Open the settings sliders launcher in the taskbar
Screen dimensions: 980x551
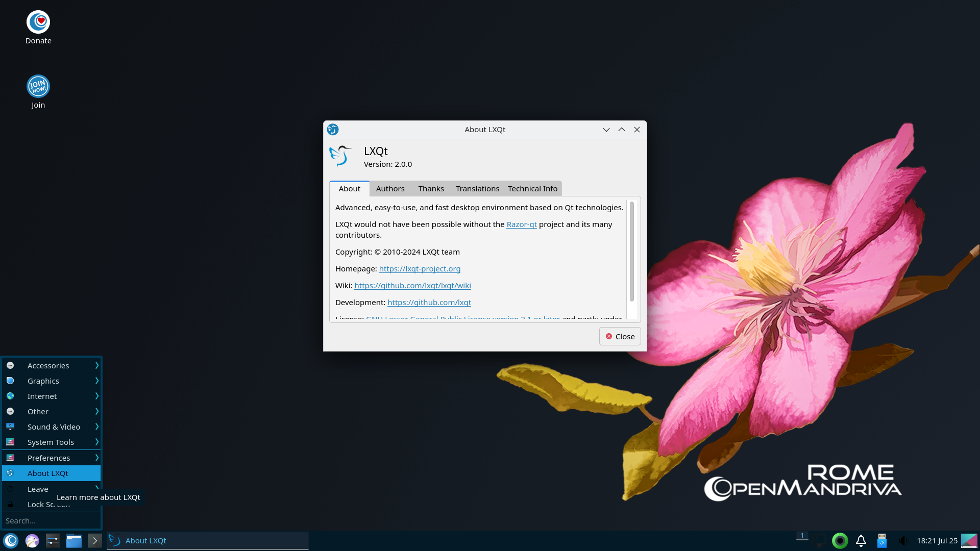tap(53, 541)
